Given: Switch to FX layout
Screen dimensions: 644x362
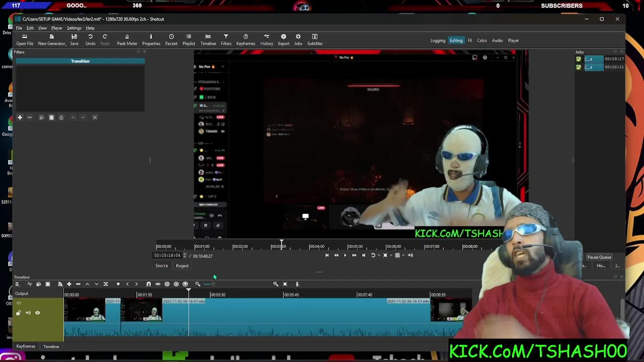Looking at the screenshot, I should [470, 40].
